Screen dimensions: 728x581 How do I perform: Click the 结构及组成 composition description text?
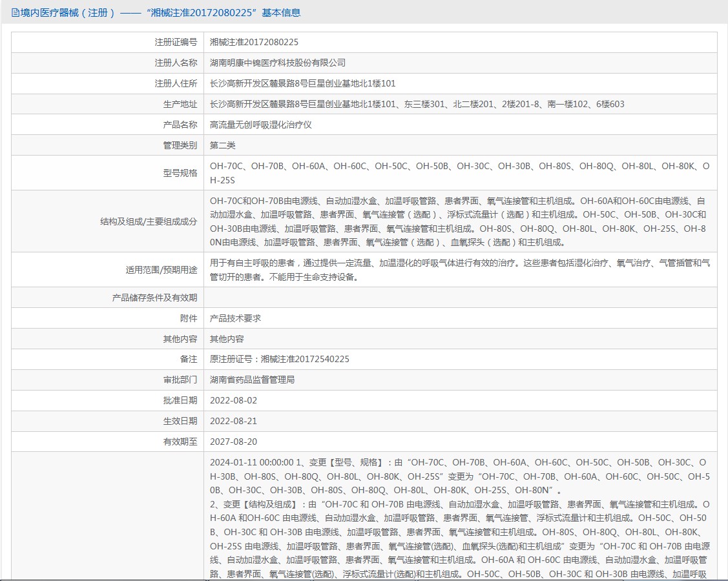(459, 221)
